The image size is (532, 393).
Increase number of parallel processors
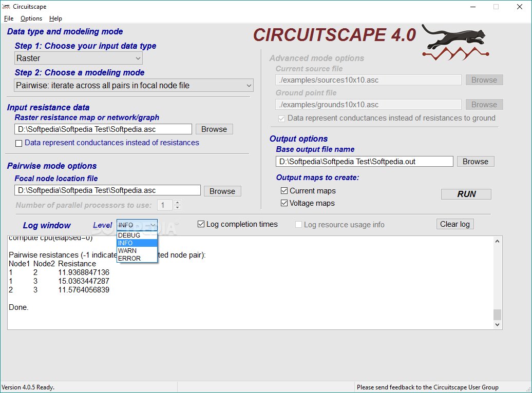click(177, 203)
